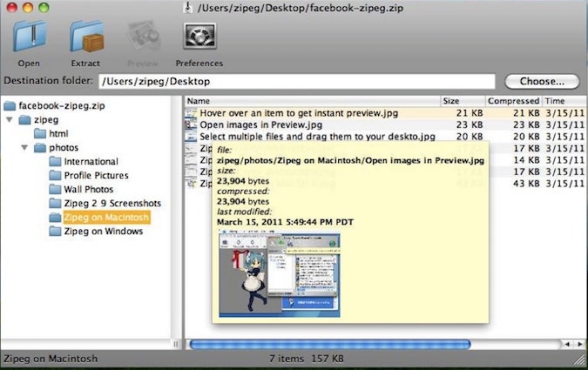Select the Profile Pictures folder
588x370 pixels.
point(95,175)
